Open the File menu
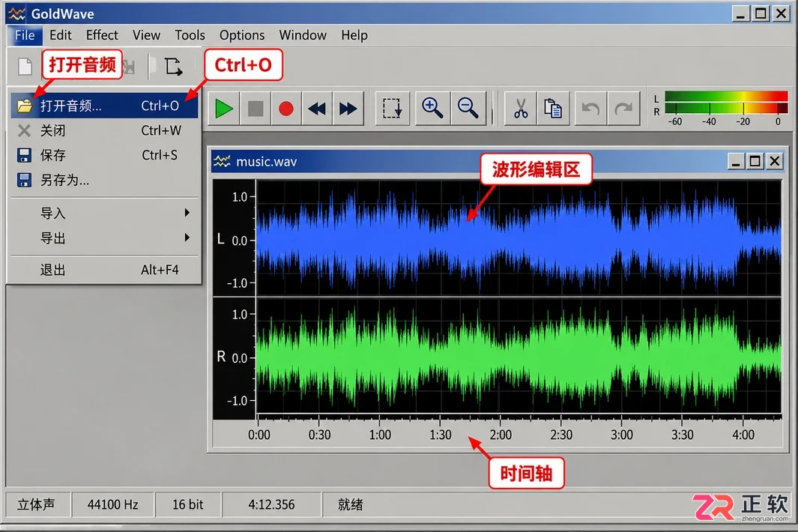798x532 pixels. tap(25, 35)
